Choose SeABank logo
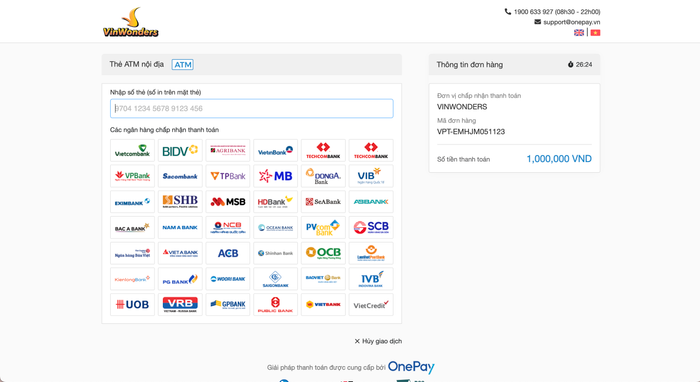Viewport: 700px width, 382px height. (323, 202)
